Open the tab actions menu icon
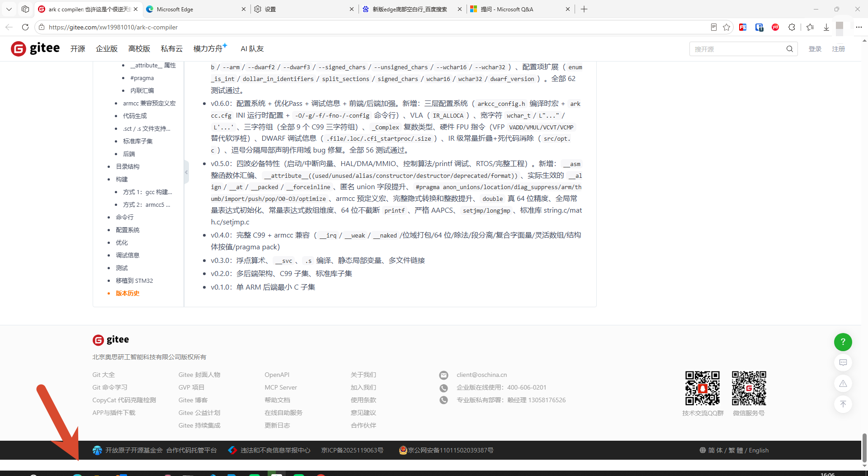The image size is (868, 476). coord(9,9)
